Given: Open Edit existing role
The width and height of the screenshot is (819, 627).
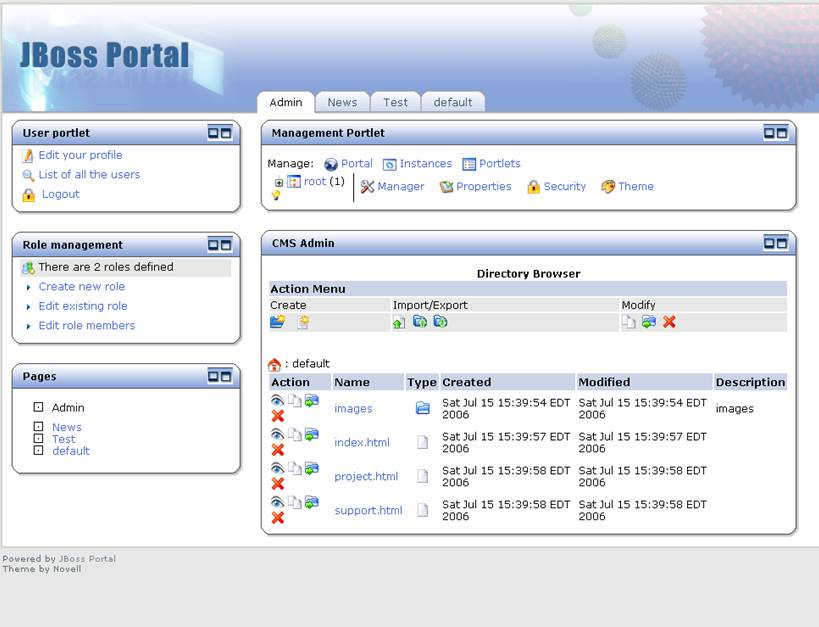Looking at the screenshot, I should [x=83, y=306].
